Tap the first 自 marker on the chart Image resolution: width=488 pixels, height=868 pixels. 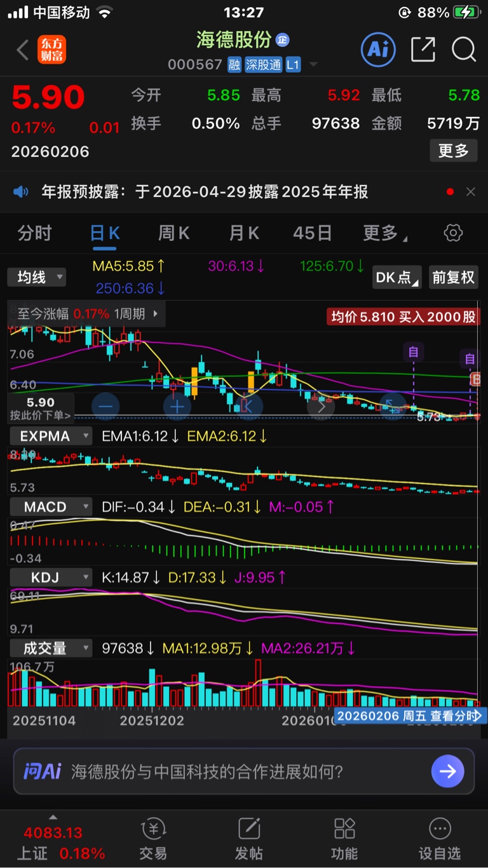pos(414,351)
